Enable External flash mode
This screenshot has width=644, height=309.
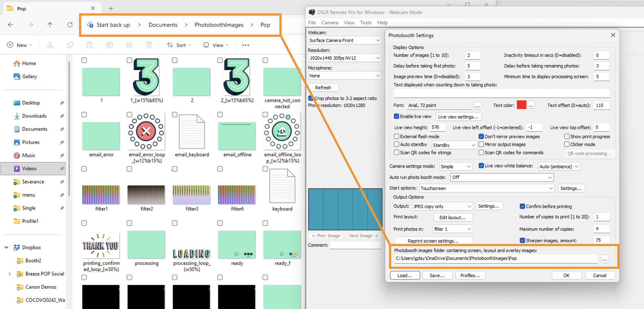click(397, 136)
